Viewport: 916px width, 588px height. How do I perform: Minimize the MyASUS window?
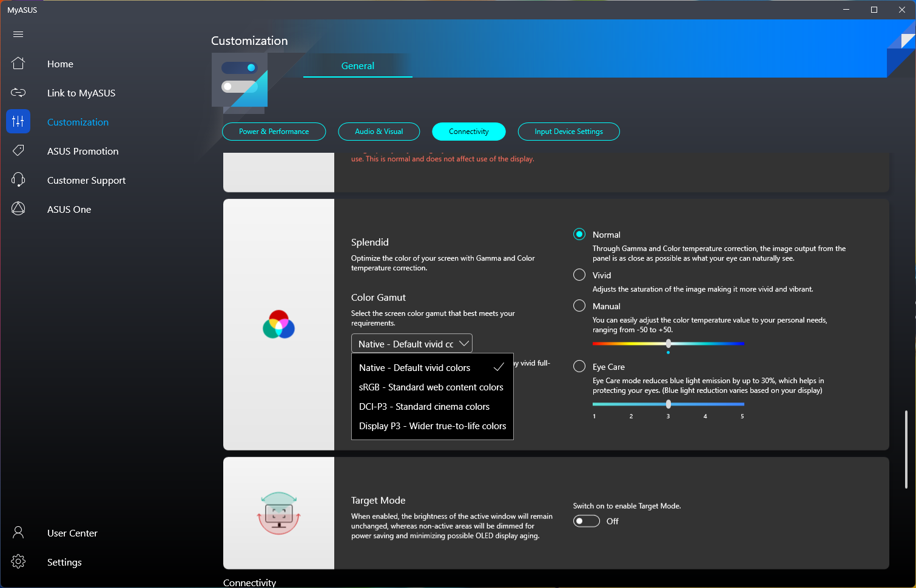(x=846, y=10)
